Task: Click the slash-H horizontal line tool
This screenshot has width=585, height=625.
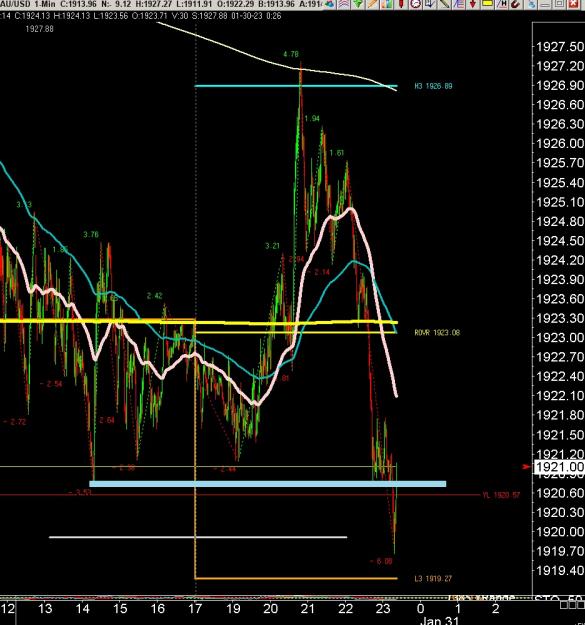Action: (502, 4)
